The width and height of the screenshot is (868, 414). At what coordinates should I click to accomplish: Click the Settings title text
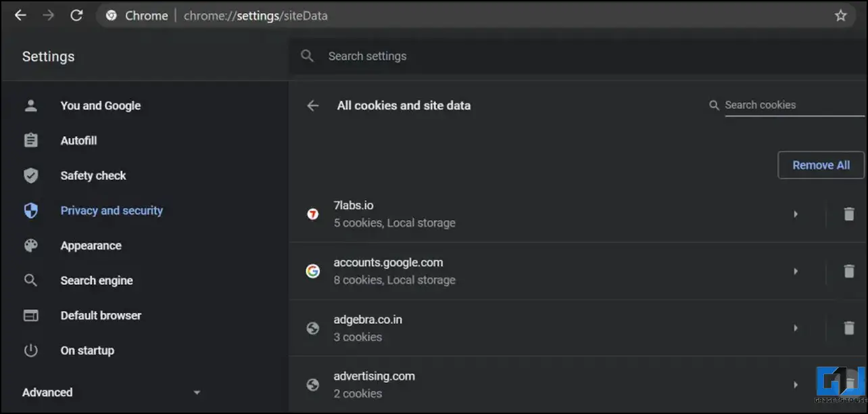click(x=48, y=57)
